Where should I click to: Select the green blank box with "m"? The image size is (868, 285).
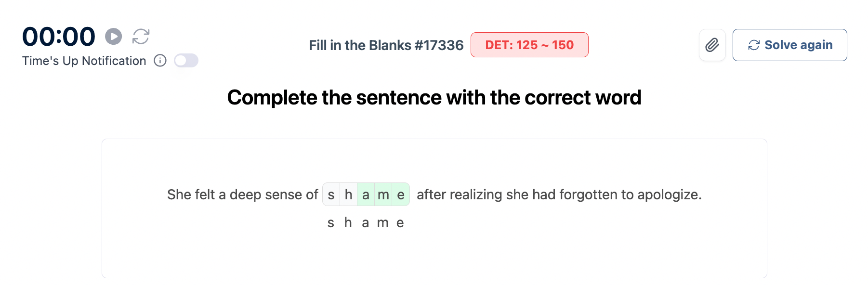(x=383, y=194)
